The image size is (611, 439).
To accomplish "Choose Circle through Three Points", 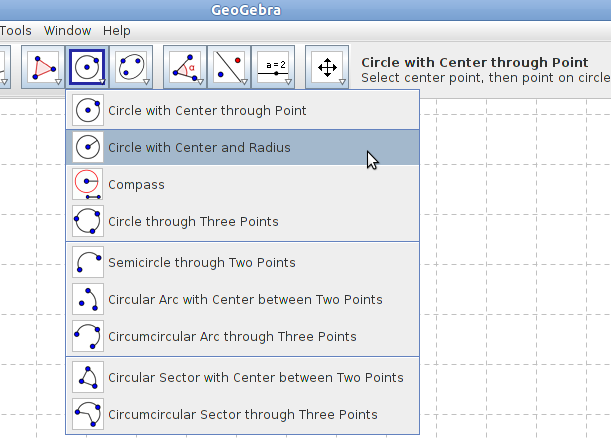I will [x=242, y=221].
